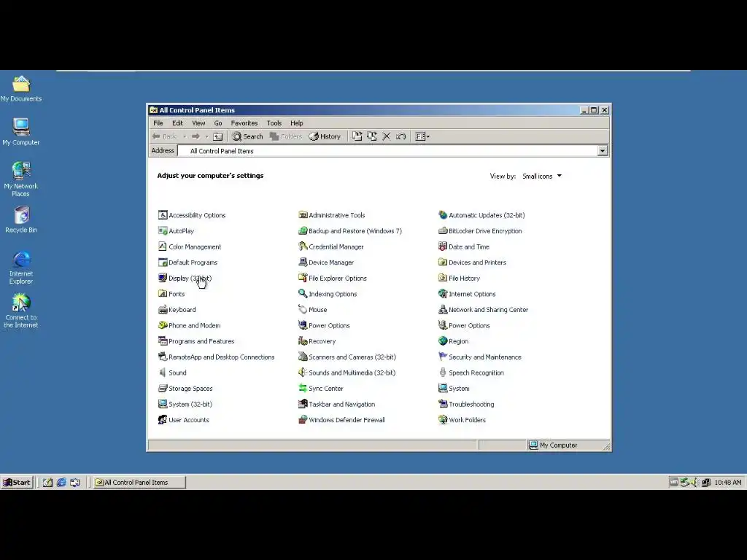Screen dimensions: 747x560
Task: Click the Security and Maintenance link
Action: point(484,357)
